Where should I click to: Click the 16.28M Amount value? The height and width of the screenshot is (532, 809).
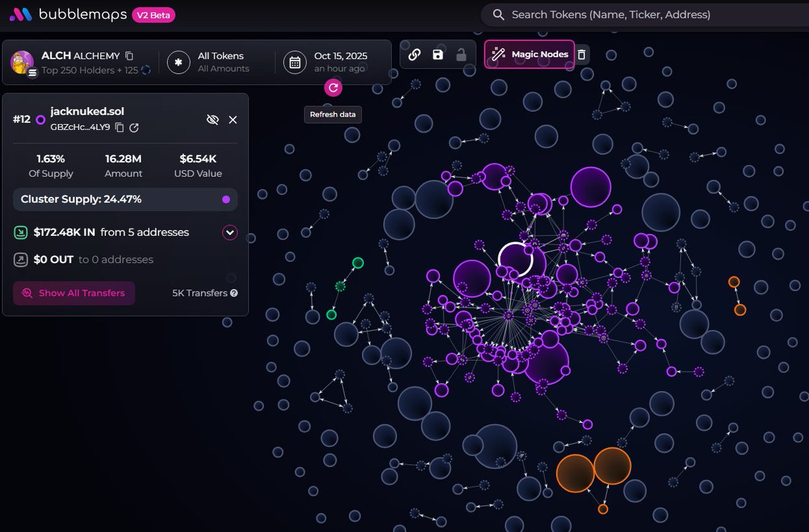123,159
